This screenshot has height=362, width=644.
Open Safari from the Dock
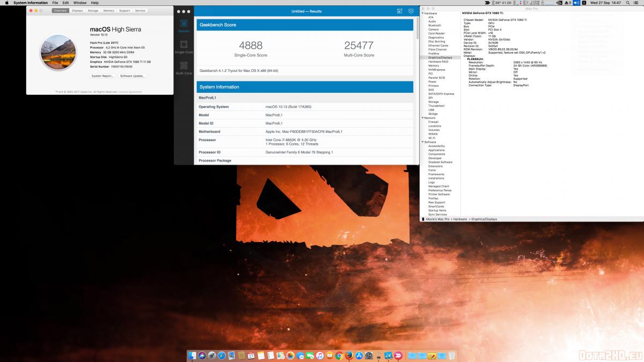pos(222,355)
